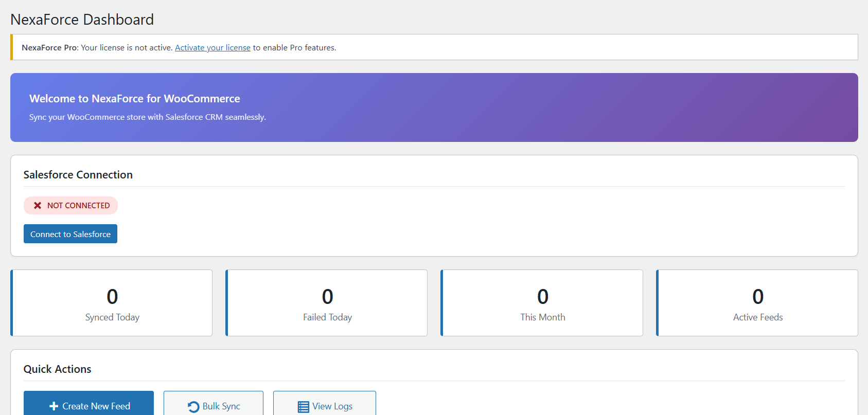Image resolution: width=868 pixels, height=415 pixels.
Task: Click the Create New Feed button
Action: point(88,404)
